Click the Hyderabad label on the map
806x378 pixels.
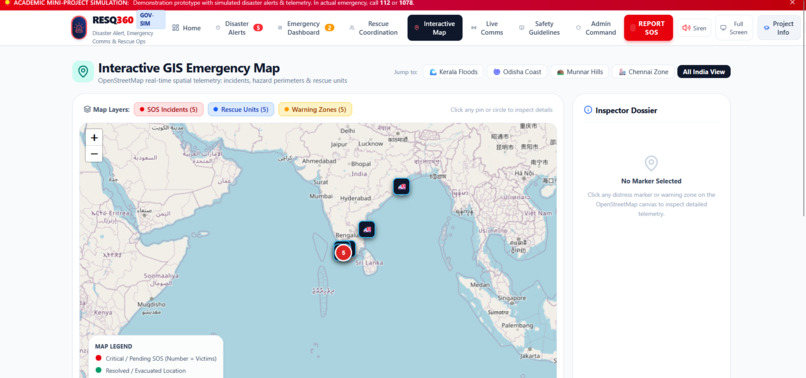[x=355, y=198]
